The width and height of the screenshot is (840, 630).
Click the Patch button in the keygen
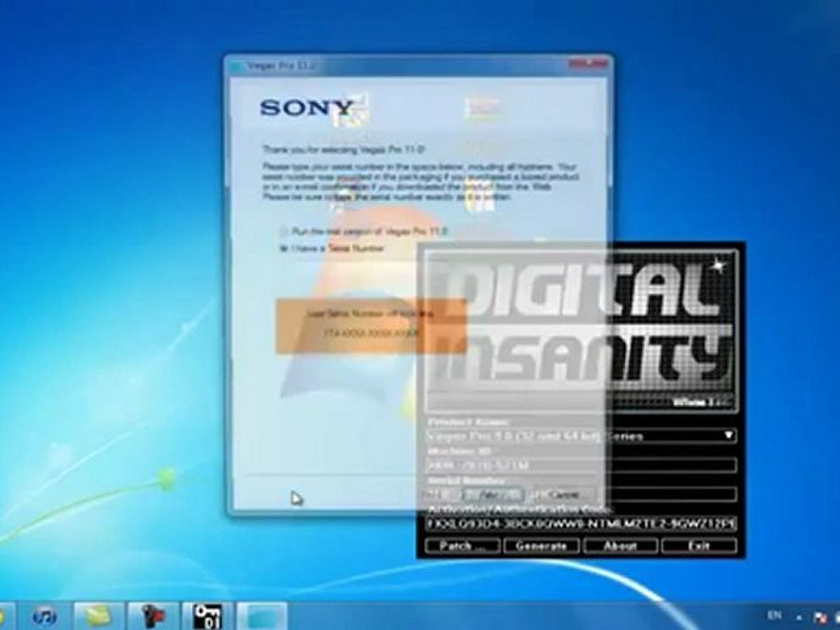pyautogui.click(x=462, y=545)
